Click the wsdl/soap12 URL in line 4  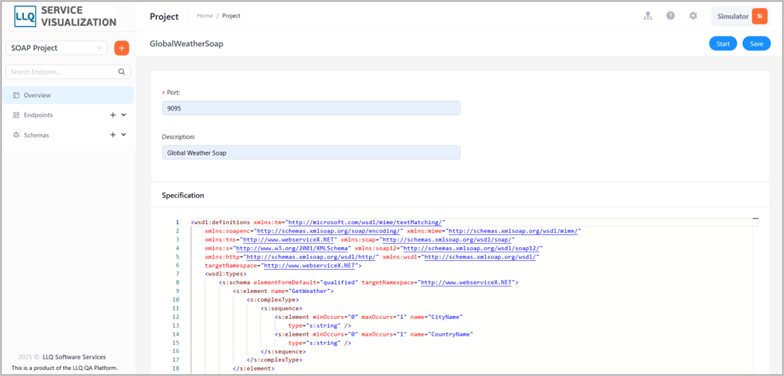click(472, 248)
